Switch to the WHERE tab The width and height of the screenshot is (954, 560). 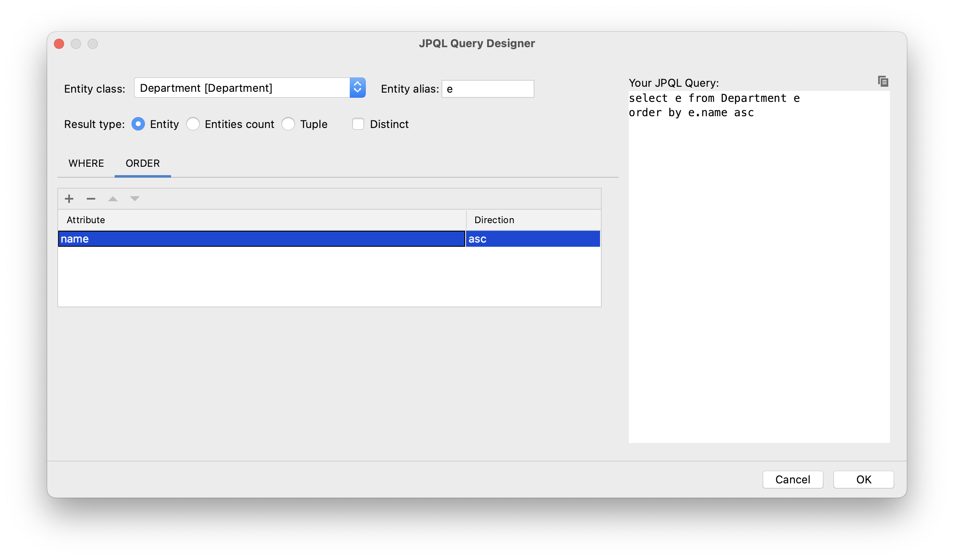[x=86, y=163]
